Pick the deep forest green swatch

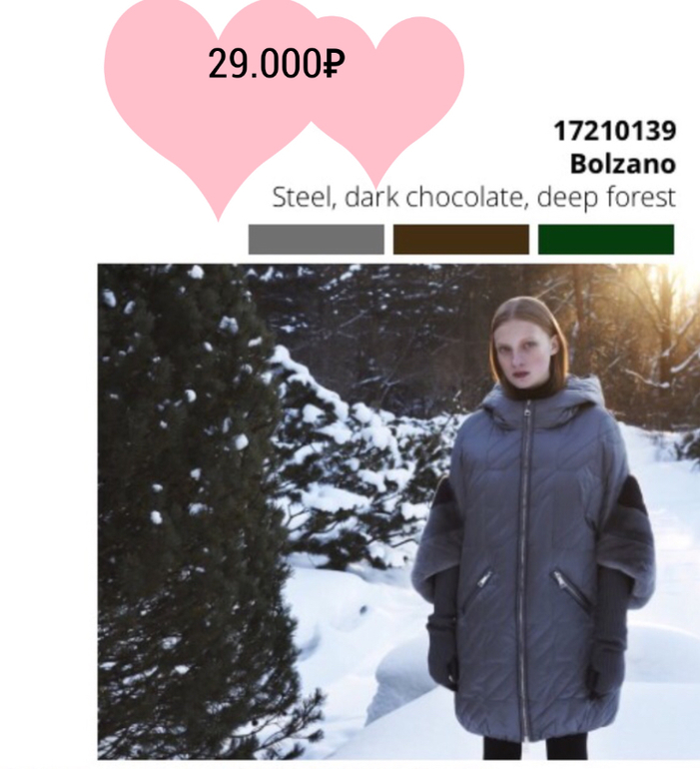606,240
